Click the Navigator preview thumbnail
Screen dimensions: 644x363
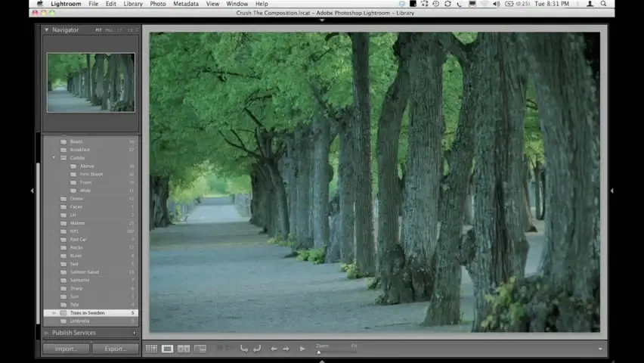[91, 82]
